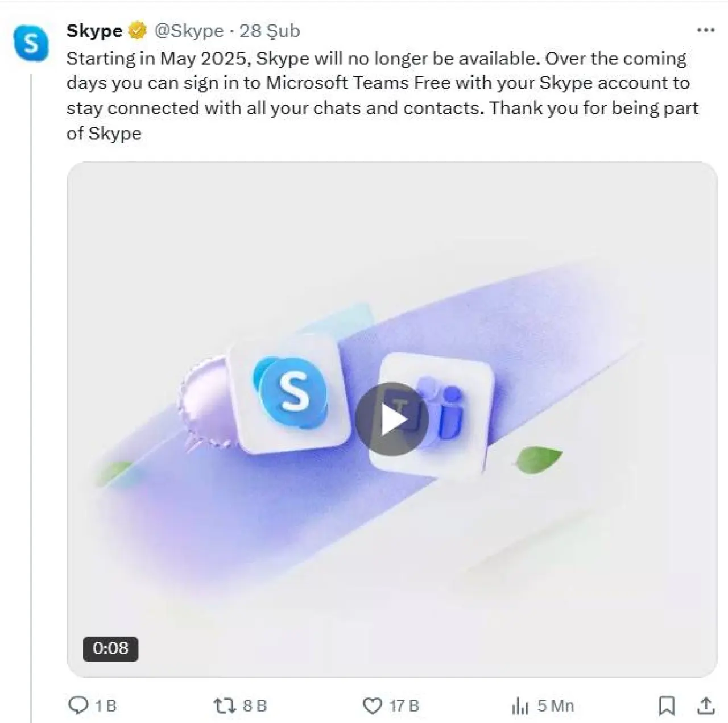This screenshot has width=728, height=723.
Task: Open view analytics bar chart icon
Action: 520,705
